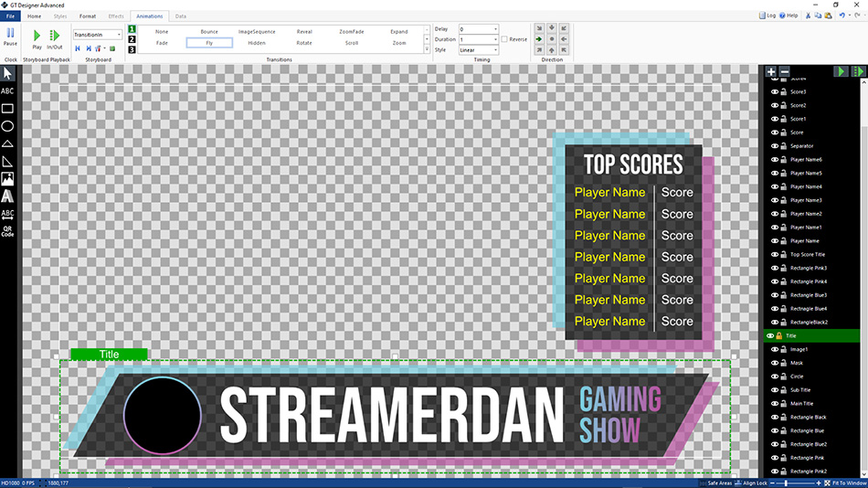The image size is (868, 488).
Task: Enable the Reverse checkbox
Action: tap(504, 39)
